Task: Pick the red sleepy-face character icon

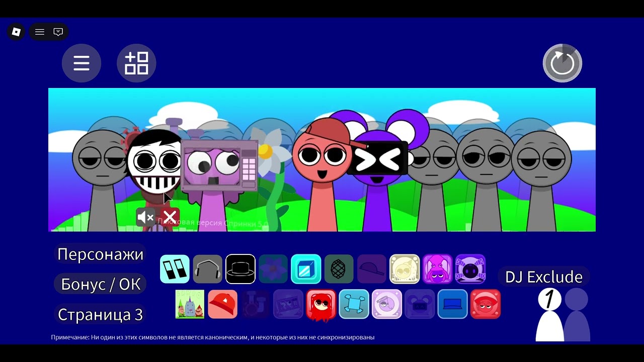Action: click(x=486, y=304)
